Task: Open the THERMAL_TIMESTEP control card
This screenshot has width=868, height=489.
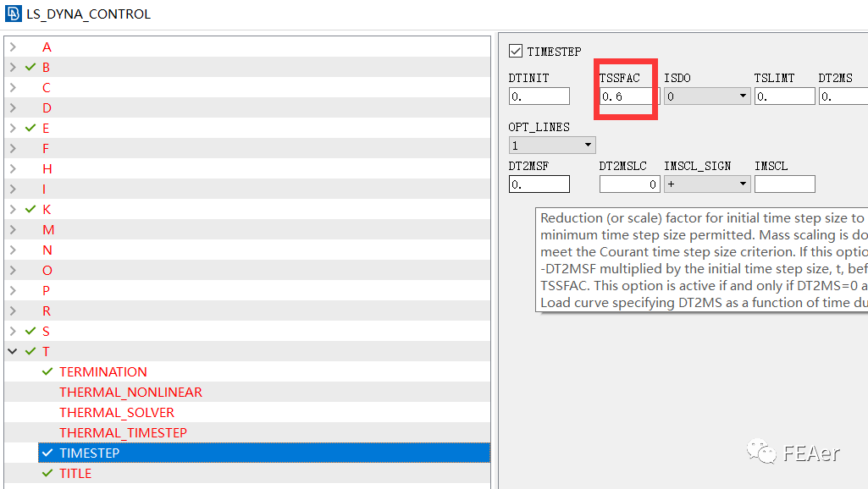Action: pos(123,432)
